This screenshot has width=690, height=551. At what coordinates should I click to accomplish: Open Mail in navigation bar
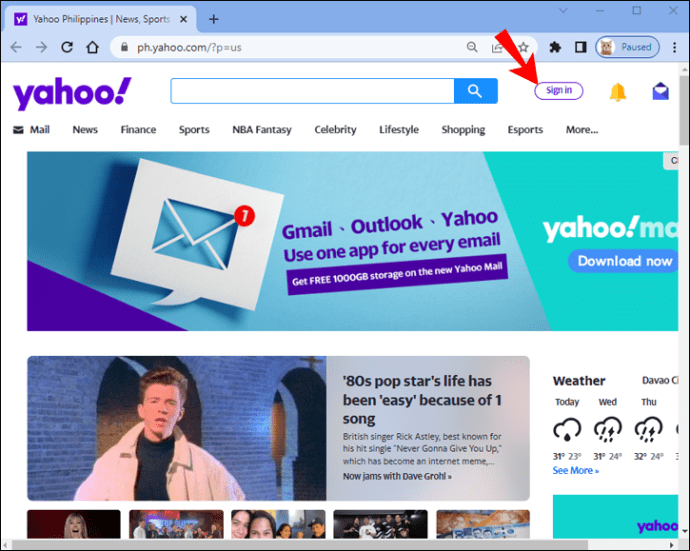coord(31,130)
